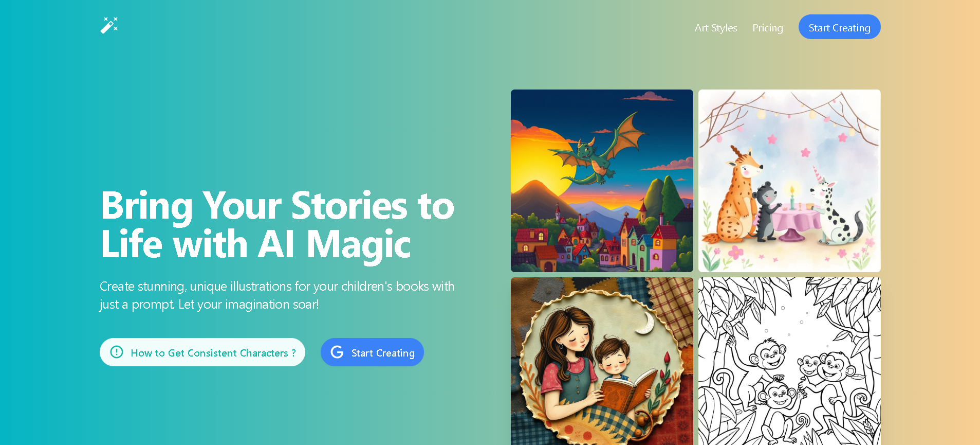Open the Pricing page

point(768,28)
